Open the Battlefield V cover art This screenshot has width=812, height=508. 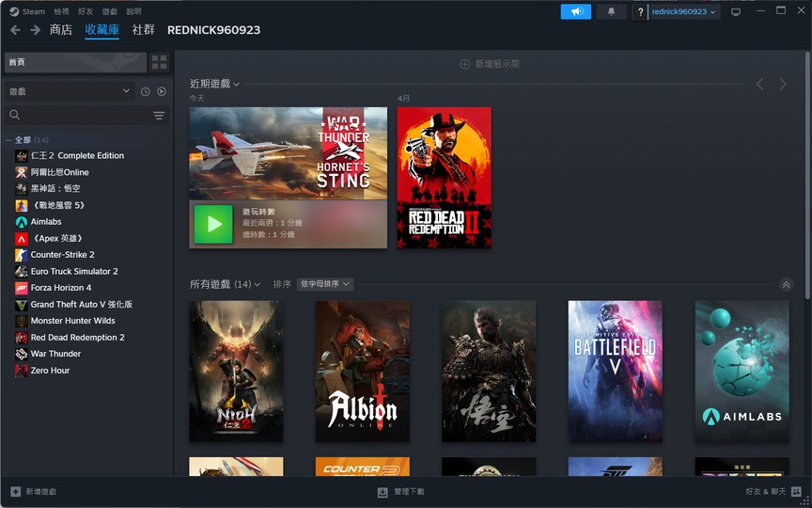pos(616,372)
